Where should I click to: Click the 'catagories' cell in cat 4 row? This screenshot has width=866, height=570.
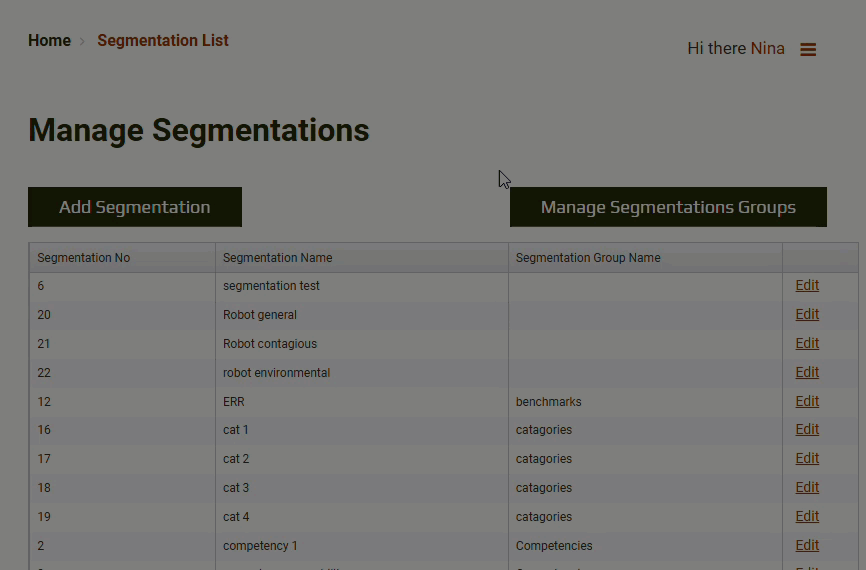tap(645, 517)
